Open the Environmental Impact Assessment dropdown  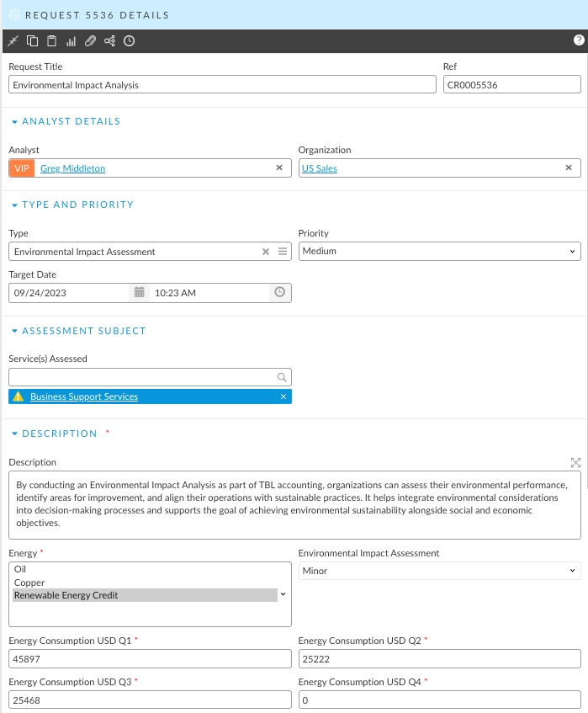pos(439,571)
